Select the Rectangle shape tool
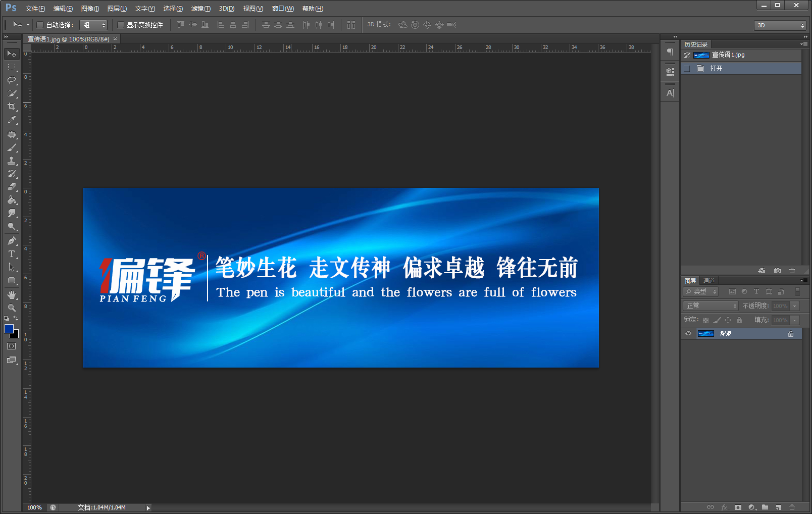Screen dimensions: 812x514 [12, 280]
